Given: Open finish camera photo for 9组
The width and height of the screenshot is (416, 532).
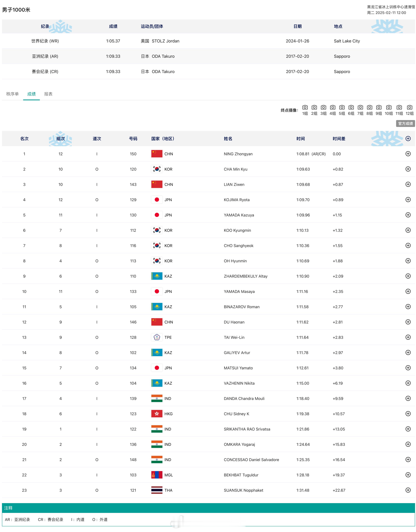Looking at the screenshot, I should [x=379, y=110].
